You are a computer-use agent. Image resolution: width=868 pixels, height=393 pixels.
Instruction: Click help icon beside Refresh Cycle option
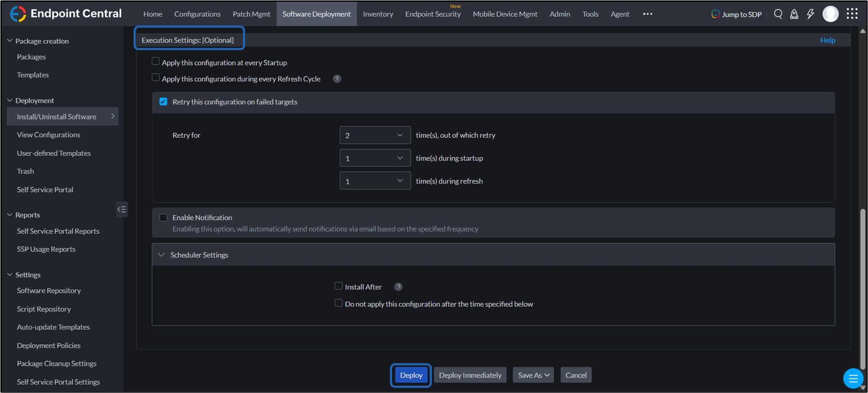tap(337, 79)
